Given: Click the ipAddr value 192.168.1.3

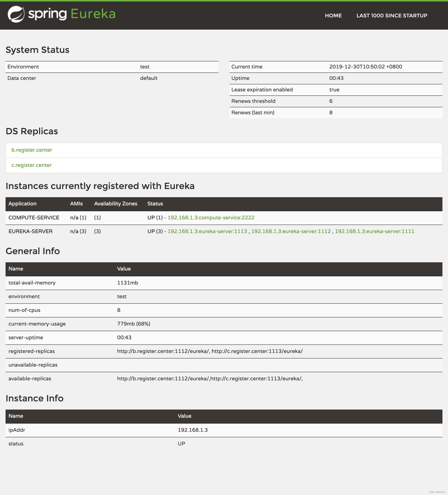Looking at the screenshot, I should coord(193,430).
